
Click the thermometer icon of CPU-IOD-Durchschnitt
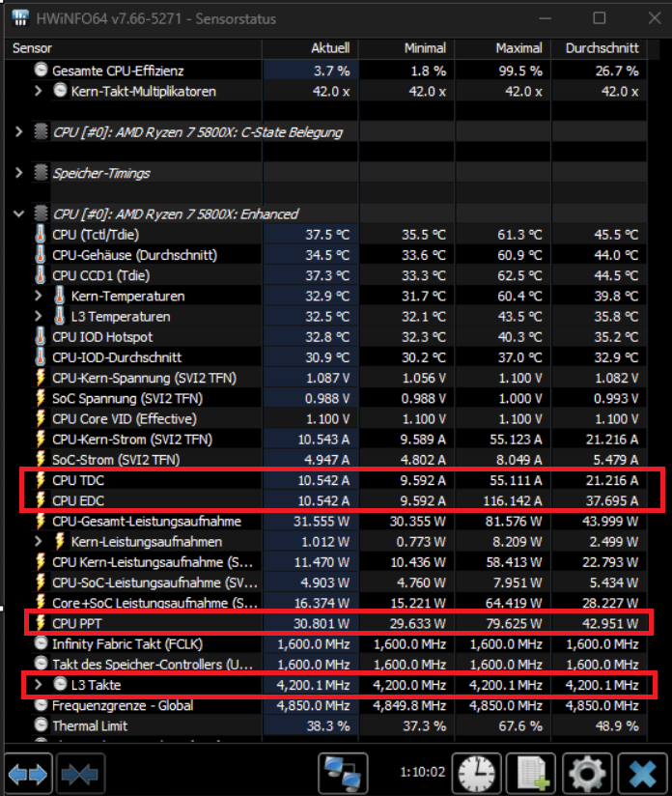[41, 356]
